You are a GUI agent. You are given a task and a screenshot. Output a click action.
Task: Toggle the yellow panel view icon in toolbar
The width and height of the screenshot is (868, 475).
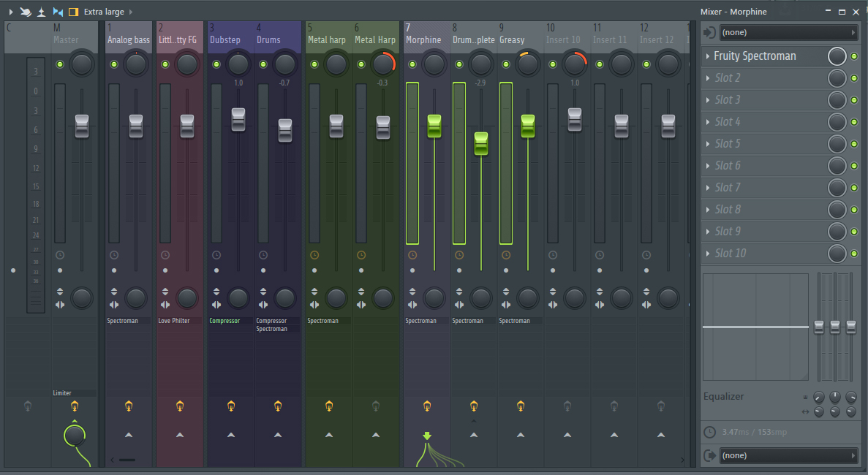(x=73, y=12)
